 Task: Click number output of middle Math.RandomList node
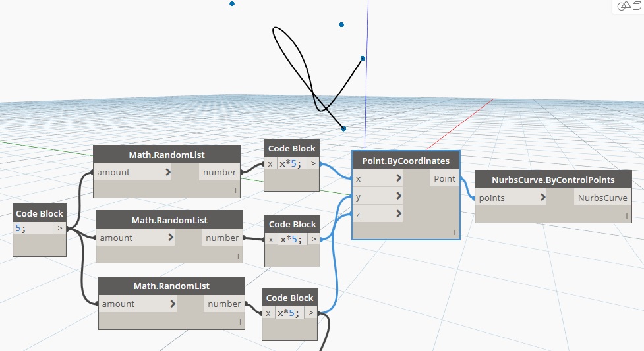pos(222,238)
